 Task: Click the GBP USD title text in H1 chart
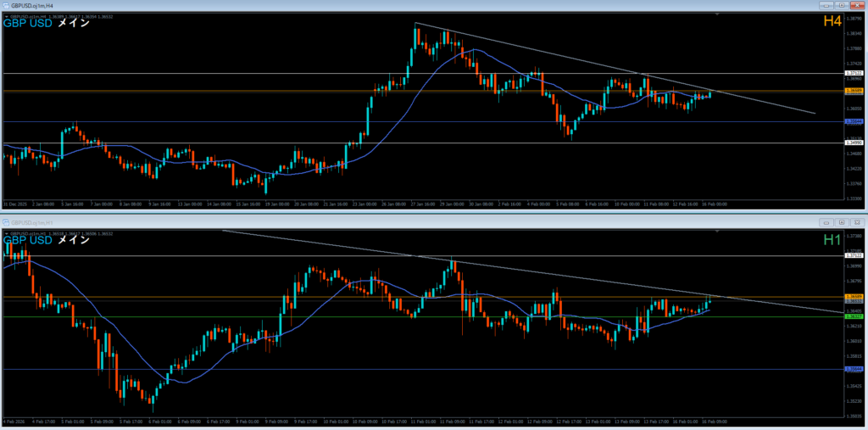click(28, 241)
